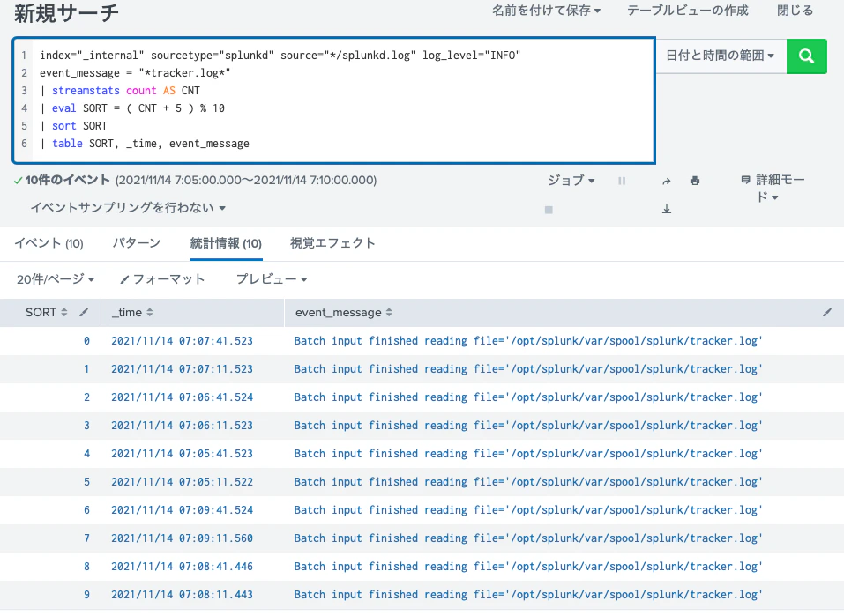Open 詳細モード search mode dropdown
844x616 pixels.
[x=773, y=189]
